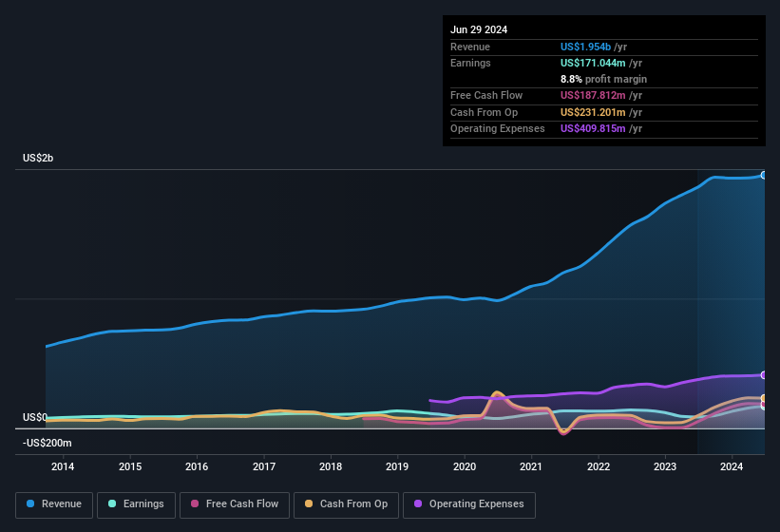Click the Revenue line endpoint marker

764,175
